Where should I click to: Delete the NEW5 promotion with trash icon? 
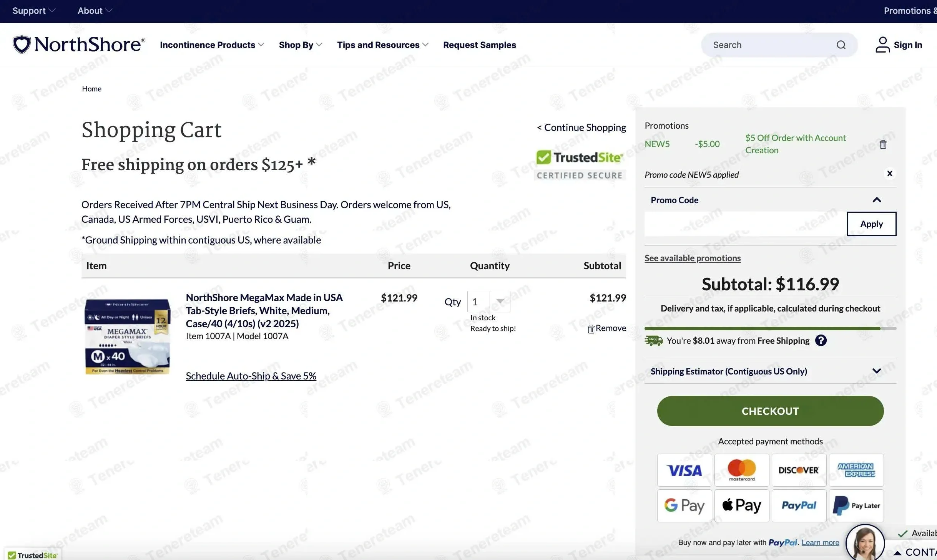tap(883, 144)
